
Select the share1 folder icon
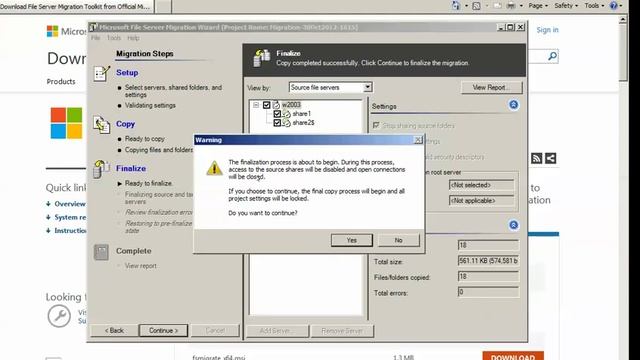coord(287,113)
